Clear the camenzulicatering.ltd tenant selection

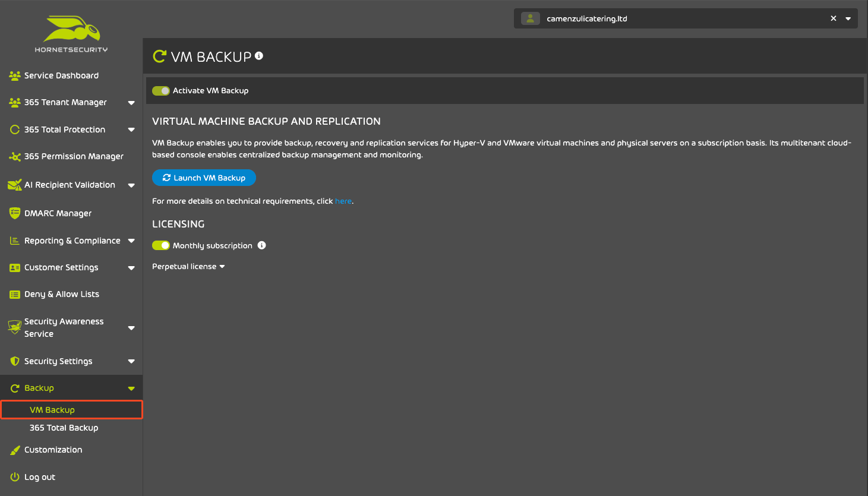pos(834,18)
